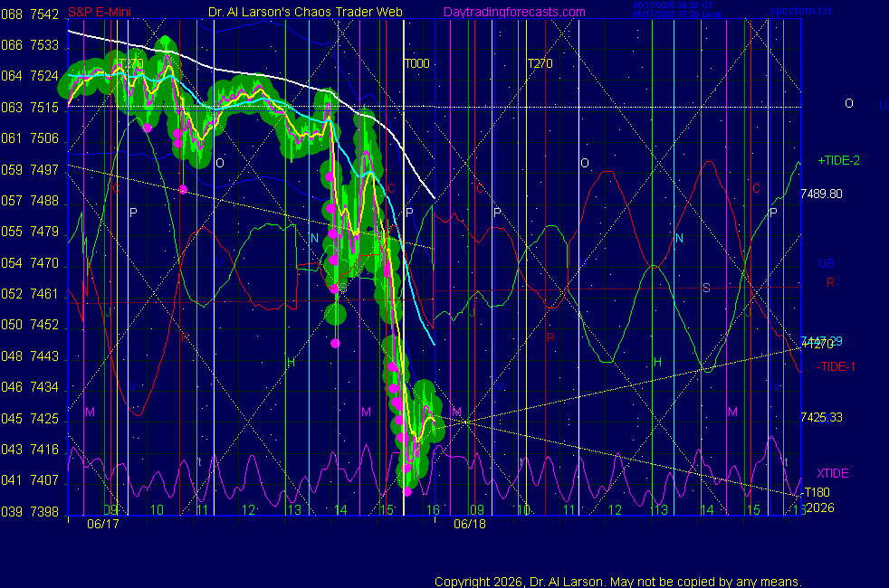Click 'Dr. Al Larson's Chaos Trader Web' heading
This screenshot has height=588, width=889.
point(305,12)
